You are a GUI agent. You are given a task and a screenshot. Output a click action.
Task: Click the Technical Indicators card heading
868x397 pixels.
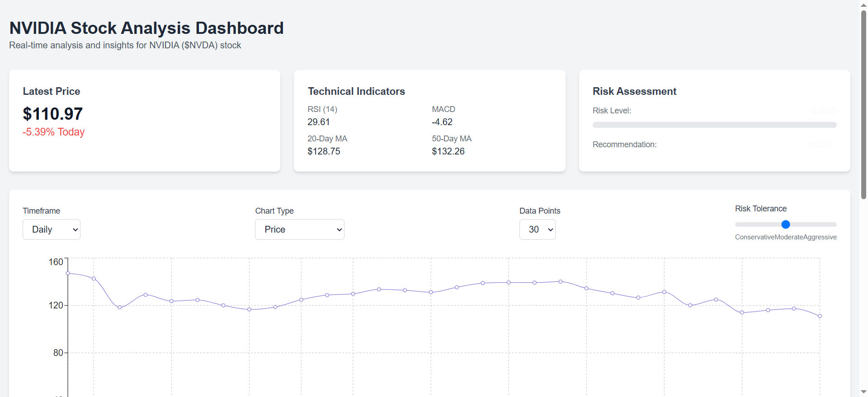pyautogui.click(x=356, y=91)
